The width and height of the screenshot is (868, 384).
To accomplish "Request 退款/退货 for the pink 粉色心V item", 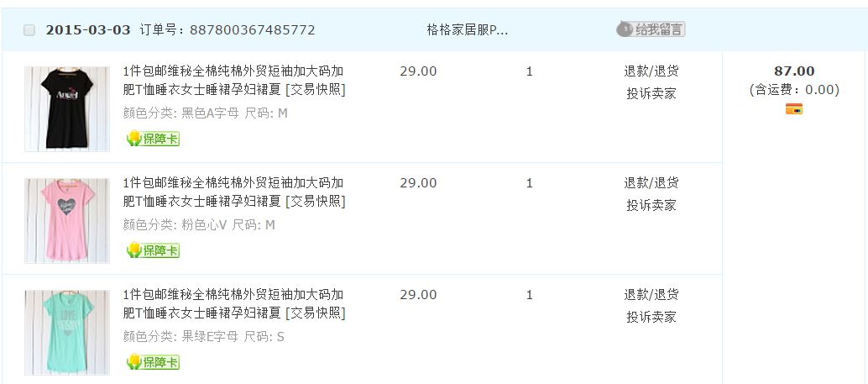I will pos(651,183).
